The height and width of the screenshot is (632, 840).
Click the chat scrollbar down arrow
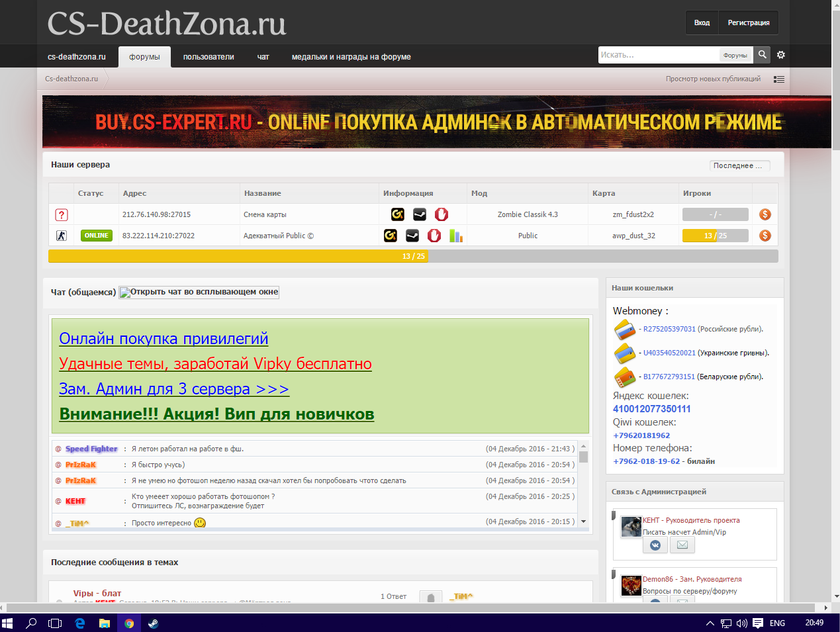583,521
